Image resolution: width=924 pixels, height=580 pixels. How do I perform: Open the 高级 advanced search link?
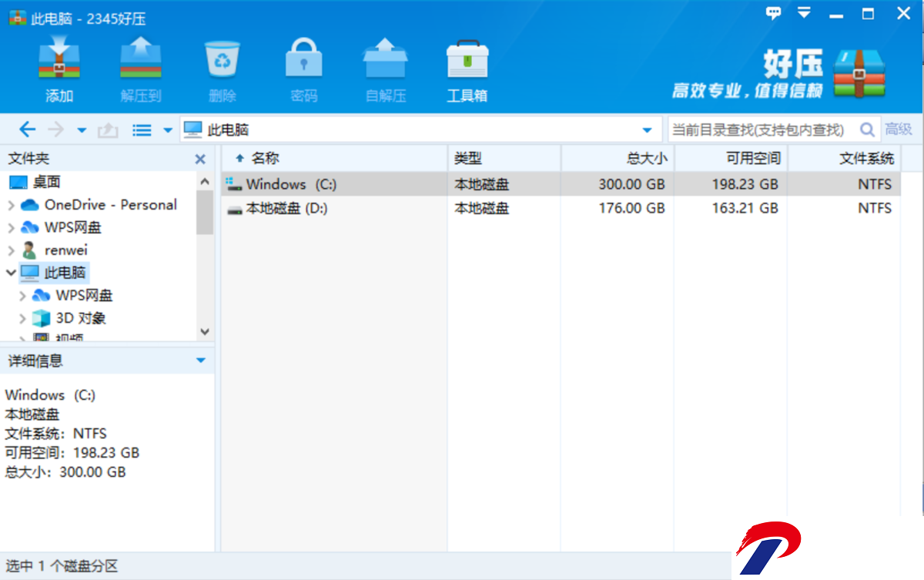tap(899, 129)
